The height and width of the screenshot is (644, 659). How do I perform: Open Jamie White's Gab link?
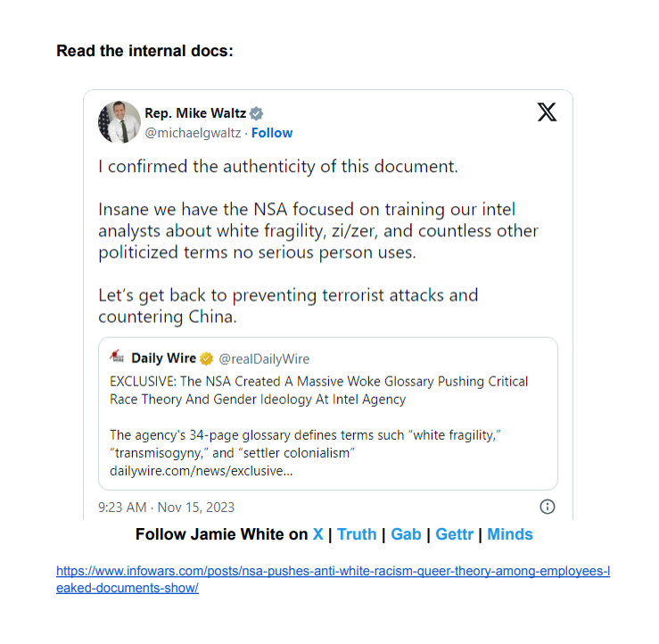406,534
